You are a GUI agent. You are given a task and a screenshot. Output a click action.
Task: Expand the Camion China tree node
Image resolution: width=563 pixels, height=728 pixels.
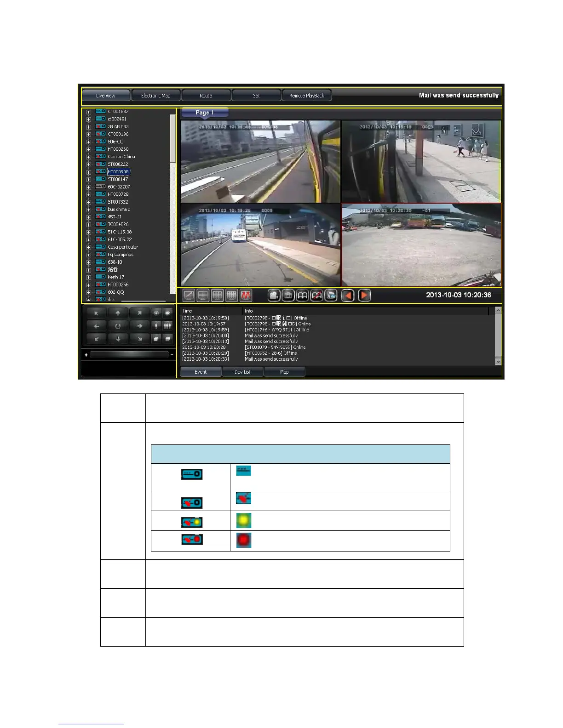[x=89, y=157]
